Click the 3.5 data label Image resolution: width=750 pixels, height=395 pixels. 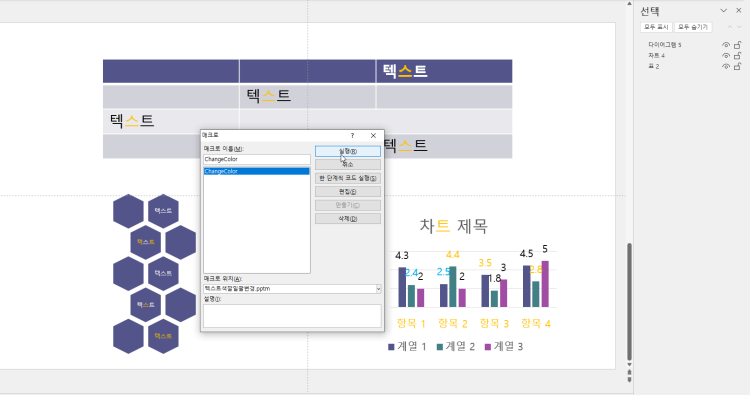click(x=485, y=263)
